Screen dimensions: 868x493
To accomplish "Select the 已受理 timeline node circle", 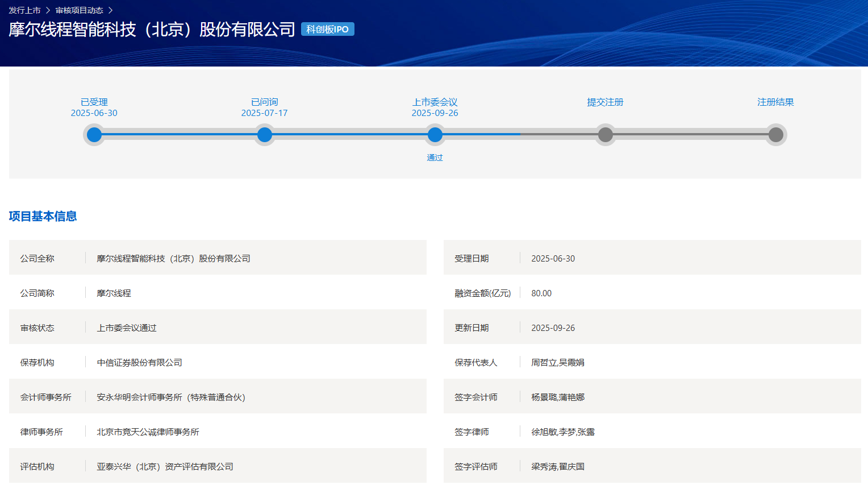I will click(x=94, y=135).
